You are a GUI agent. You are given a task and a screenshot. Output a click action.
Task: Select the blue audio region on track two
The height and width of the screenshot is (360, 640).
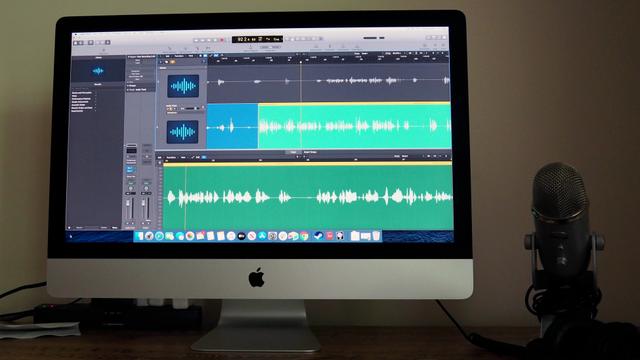pyautogui.click(x=232, y=126)
